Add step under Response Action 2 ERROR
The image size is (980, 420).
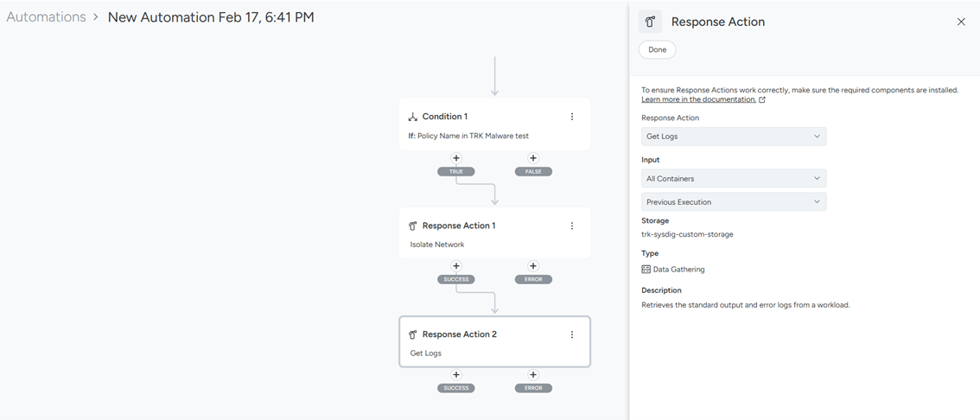pos(533,375)
